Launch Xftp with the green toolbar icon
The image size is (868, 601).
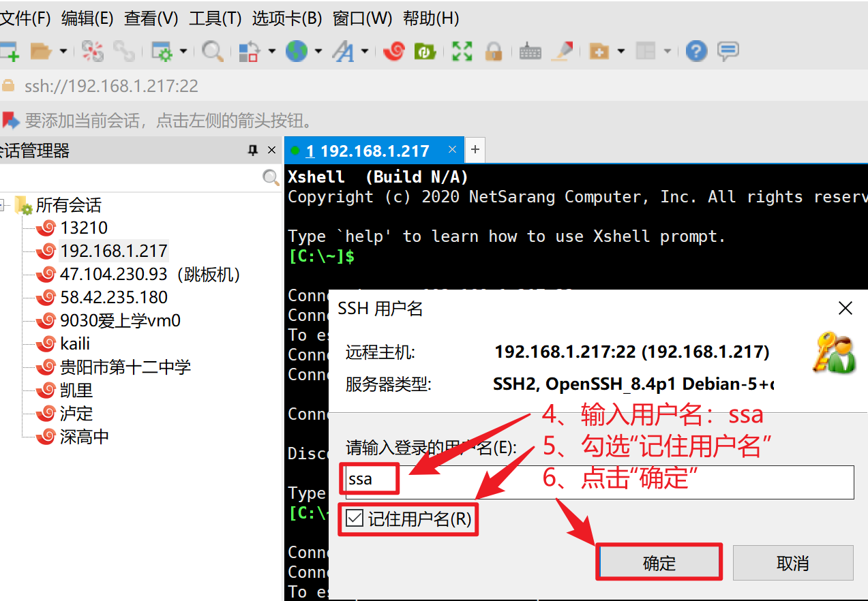[x=425, y=51]
